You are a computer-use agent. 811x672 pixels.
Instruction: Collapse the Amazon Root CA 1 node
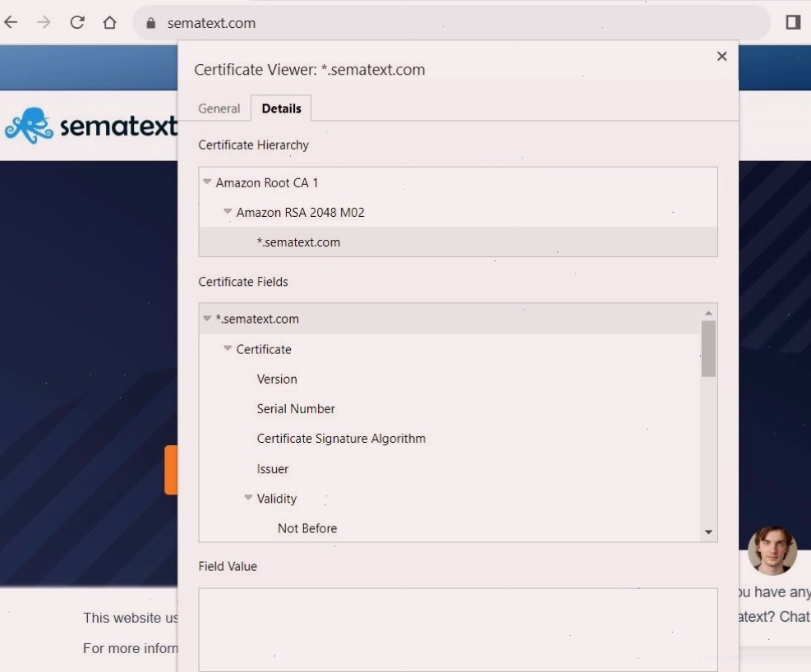207,182
